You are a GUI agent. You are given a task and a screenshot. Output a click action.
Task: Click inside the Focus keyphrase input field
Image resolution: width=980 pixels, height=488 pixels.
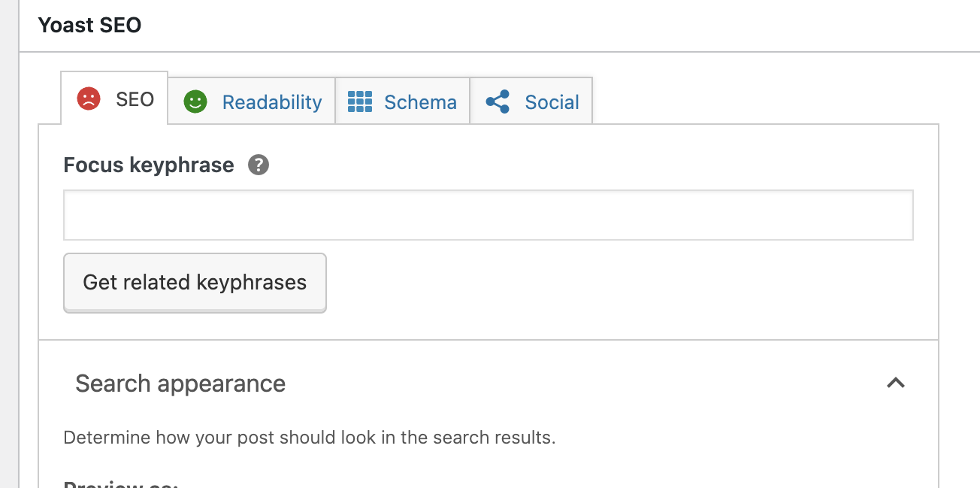(488, 215)
